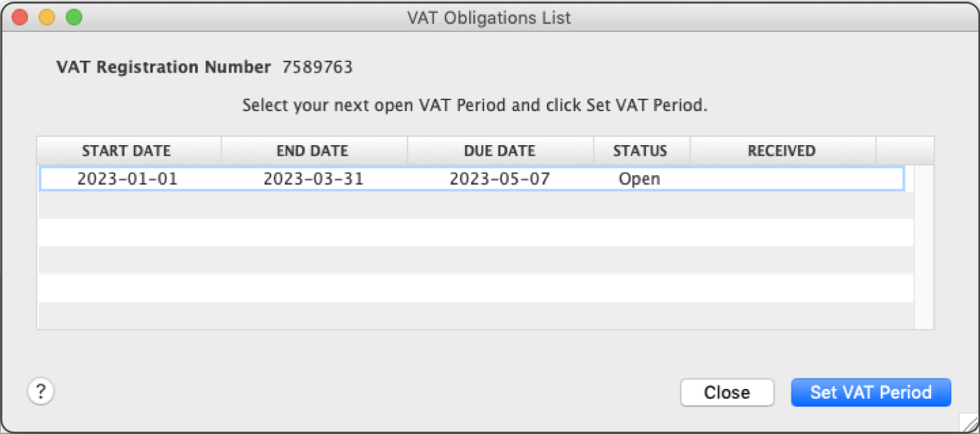The width and height of the screenshot is (980, 434).
Task: Click the empty Received cell in first row
Action: pos(783,178)
